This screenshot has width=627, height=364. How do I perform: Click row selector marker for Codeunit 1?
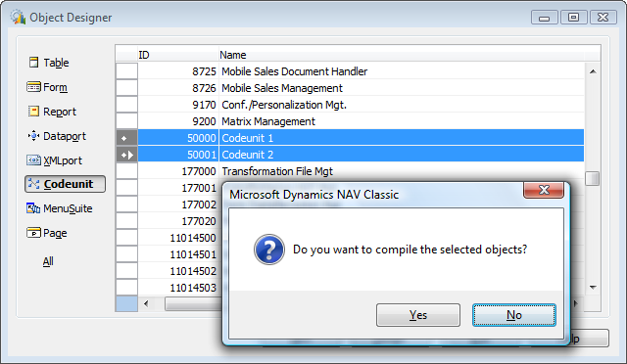[x=126, y=138]
